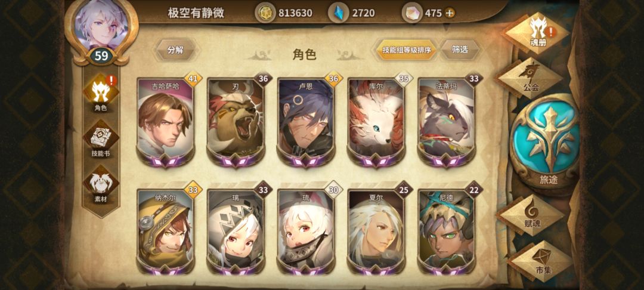Open the 筛选 filter options
The height and width of the screenshot is (290, 644).
click(460, 50)
